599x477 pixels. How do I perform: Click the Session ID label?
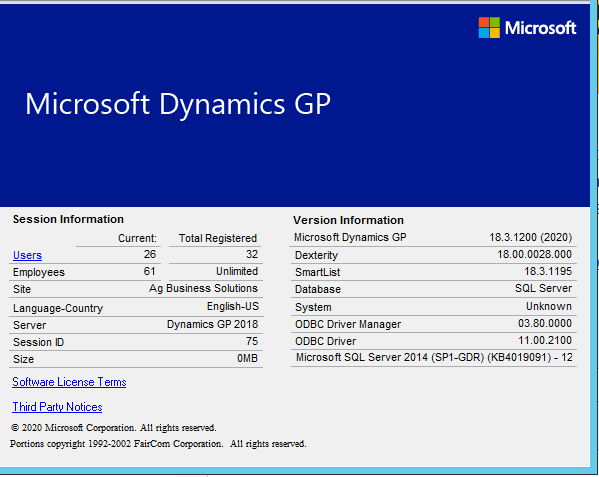(39, 342)
